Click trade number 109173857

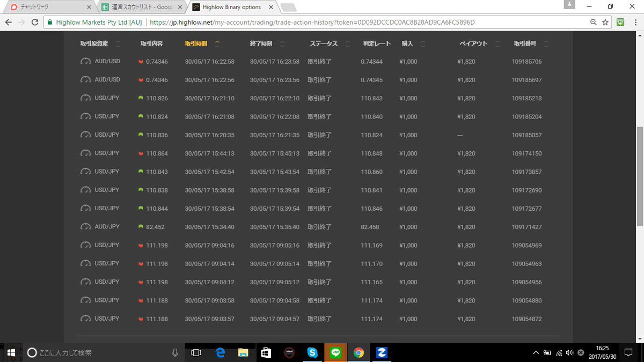pos(526,172)
